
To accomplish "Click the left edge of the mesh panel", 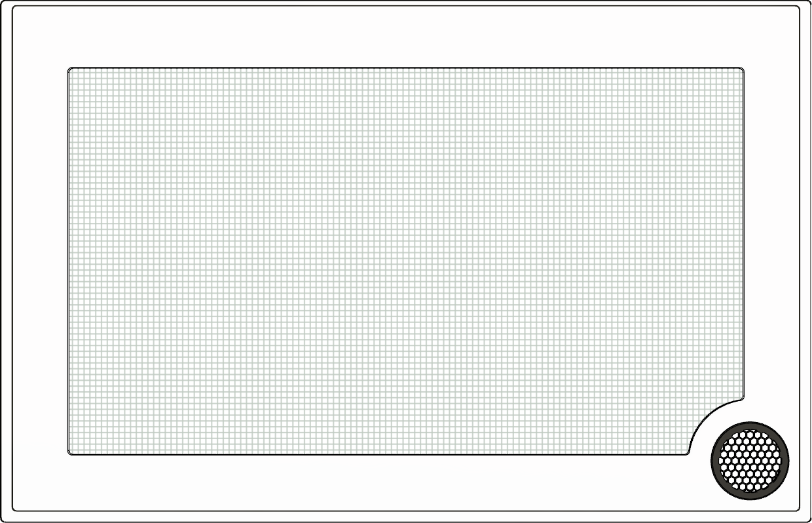I will coord(68,261).
